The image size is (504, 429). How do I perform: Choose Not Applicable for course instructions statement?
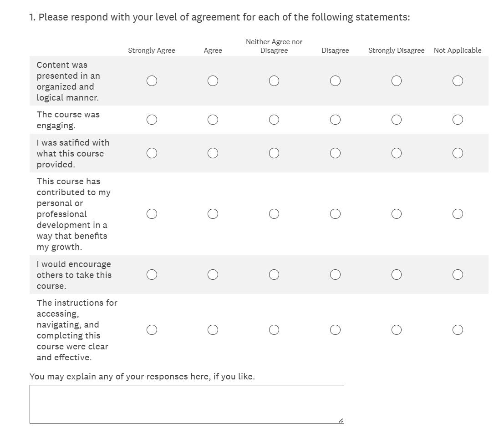tap(458, 330)
